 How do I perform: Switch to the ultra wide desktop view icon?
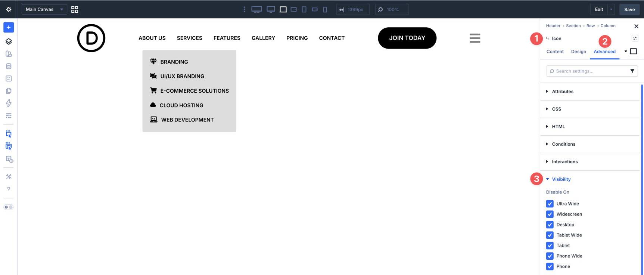[256, 9]
